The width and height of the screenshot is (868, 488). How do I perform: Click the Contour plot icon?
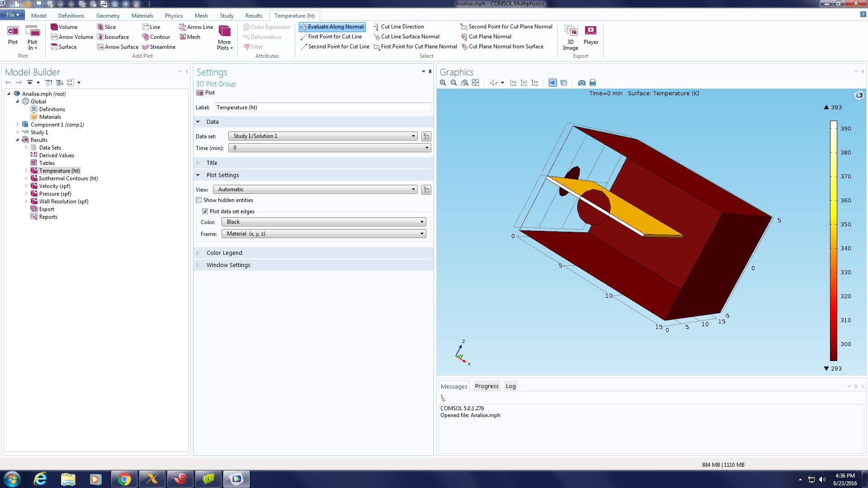tap(156, 37)
